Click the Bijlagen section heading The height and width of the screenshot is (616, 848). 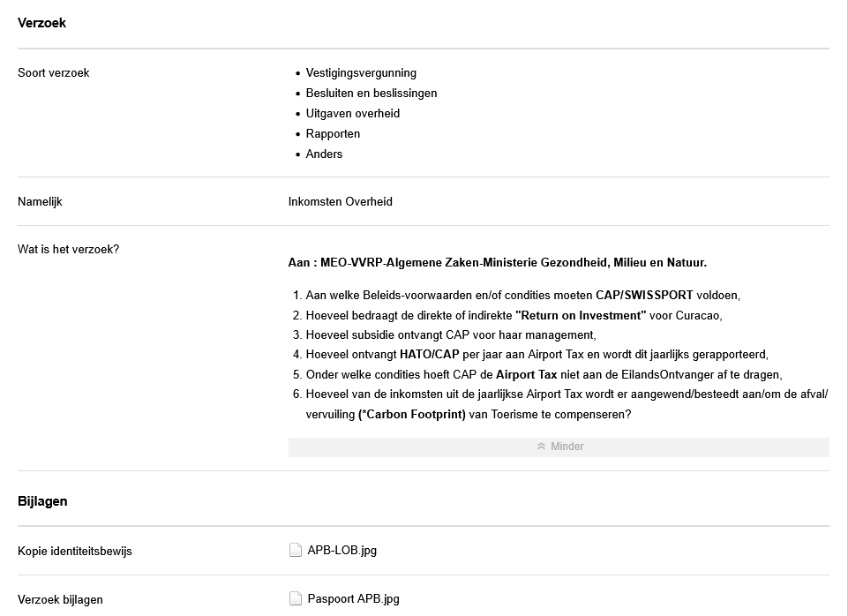pos(42,501)
